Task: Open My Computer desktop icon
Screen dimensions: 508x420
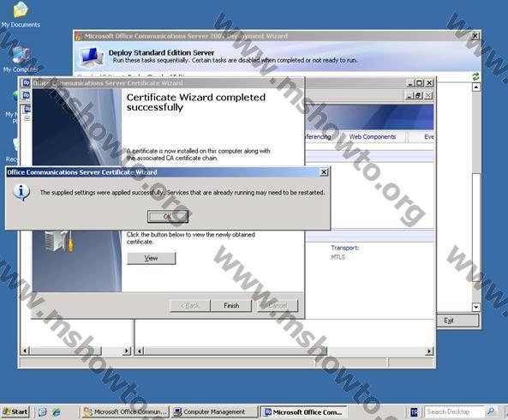Action: click(21, 60)
